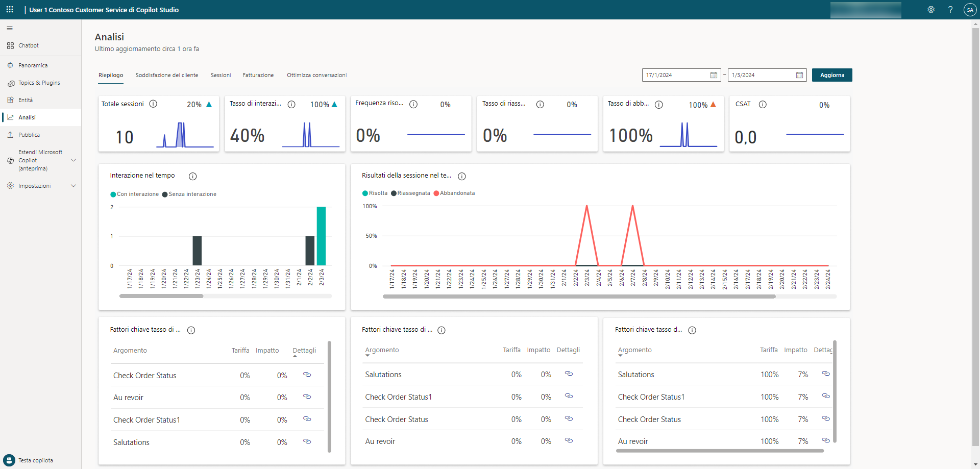Screen dimensions: 980x469
Task: Sort second table by Argomento column
Action: (x=382, y=350)
